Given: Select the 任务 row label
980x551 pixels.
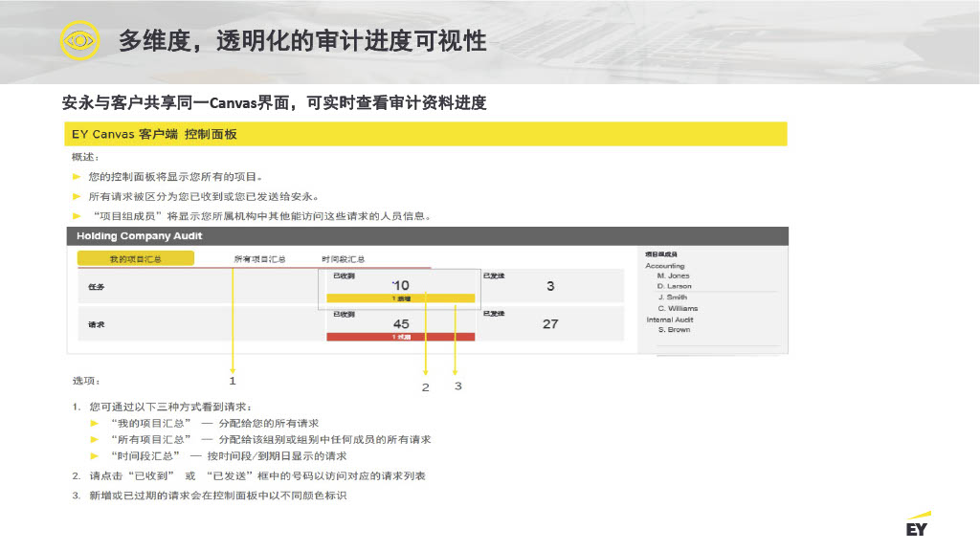Looking at the screenshot, I should (x=97, y=287).
